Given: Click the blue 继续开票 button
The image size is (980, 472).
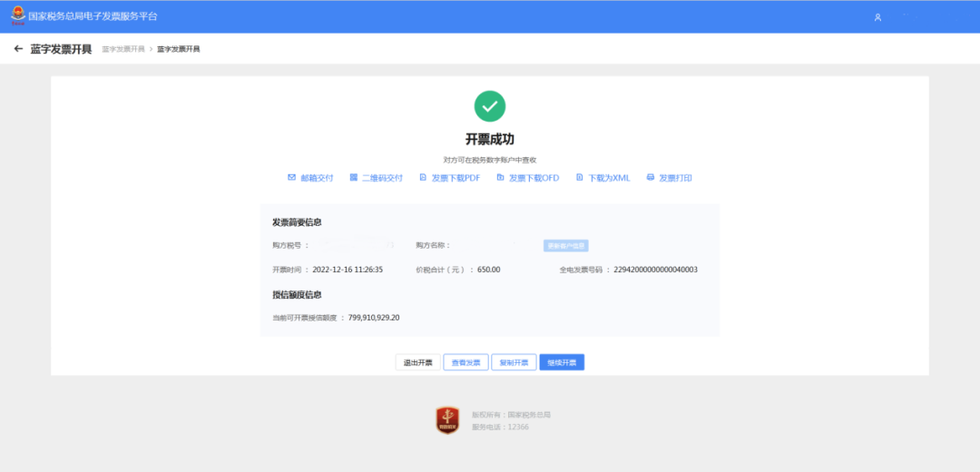Looking at the screenshot, I should (562, 362).
